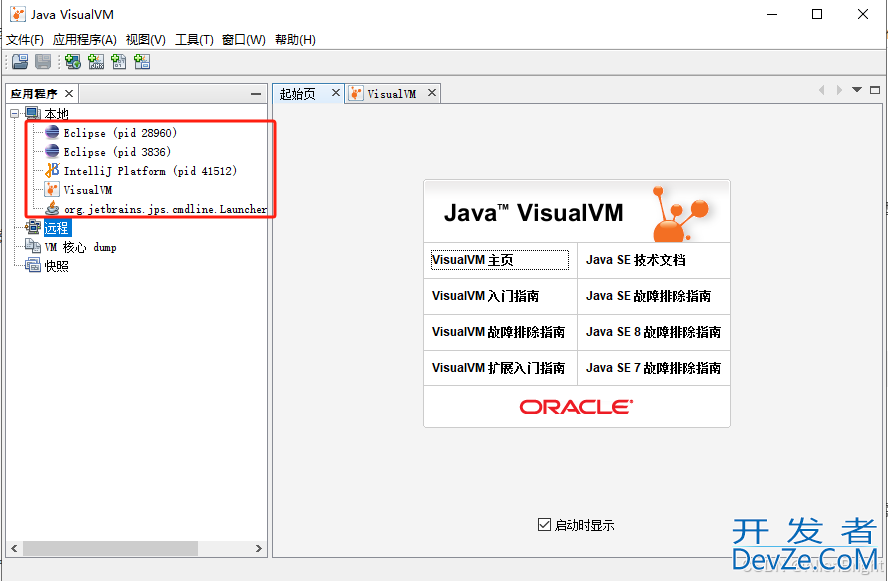The image size is (888, 581).
Task: Click the VisualVM icon on VisualVM tab
Action: 356,93
